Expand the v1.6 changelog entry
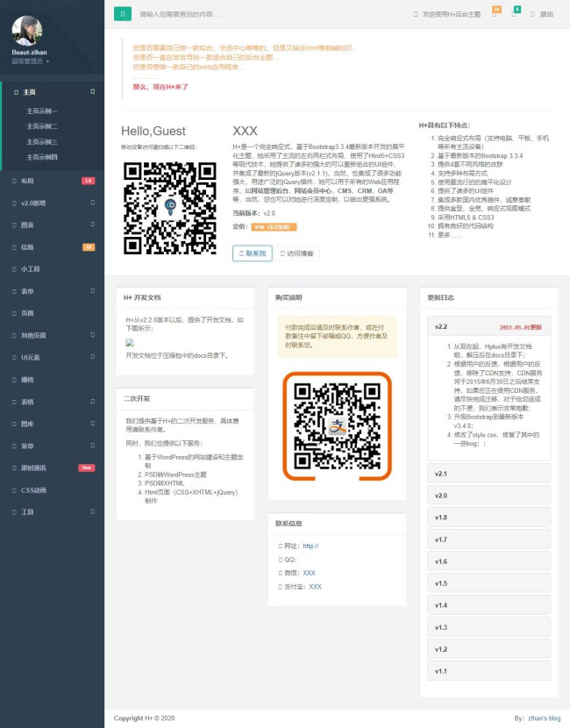570x728 pixels. point(488,561)
